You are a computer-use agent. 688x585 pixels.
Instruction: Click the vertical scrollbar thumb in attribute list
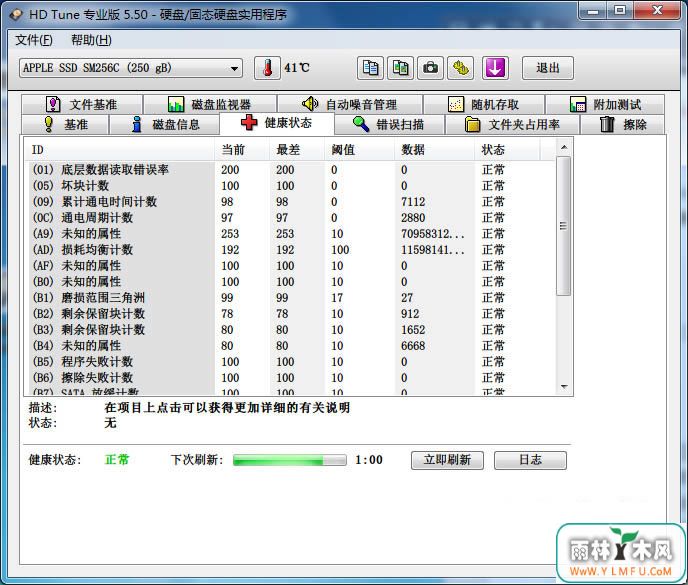pyautogui.click(x=564, y=226)
